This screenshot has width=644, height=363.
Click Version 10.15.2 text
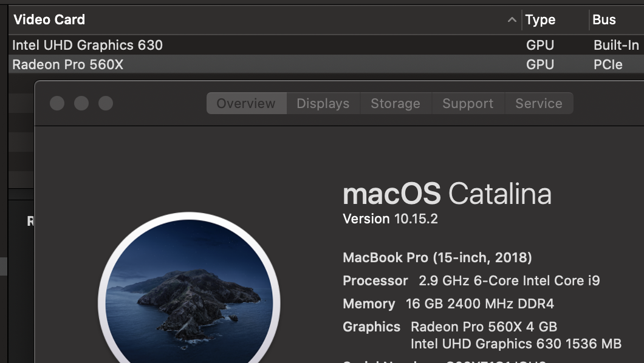[x=391, y=219]
